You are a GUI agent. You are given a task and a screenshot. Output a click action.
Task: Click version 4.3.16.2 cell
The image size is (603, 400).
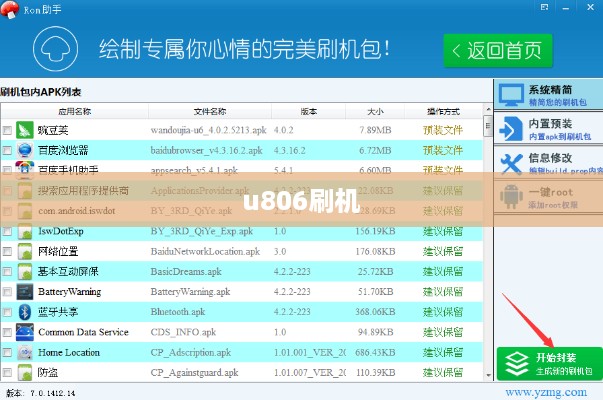(x=290, y=150)
